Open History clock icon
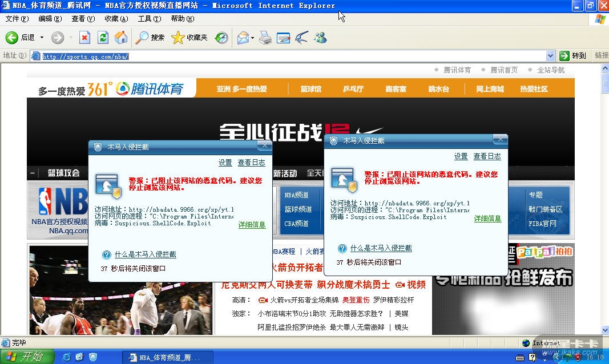609x364 pixels. pyautogui.click(x=221, y=37)
